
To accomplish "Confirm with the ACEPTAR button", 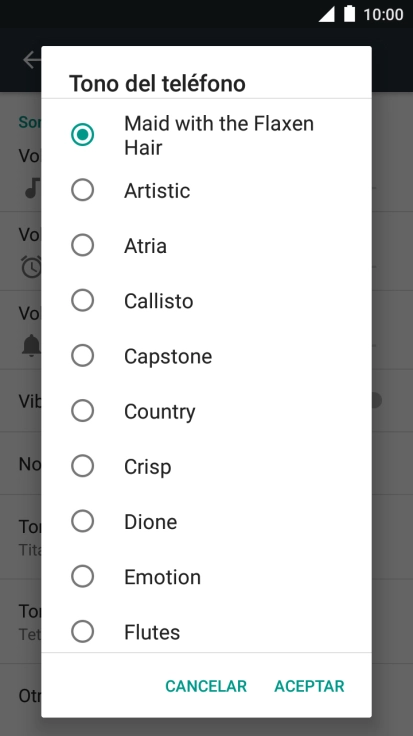I will [309, 686].
